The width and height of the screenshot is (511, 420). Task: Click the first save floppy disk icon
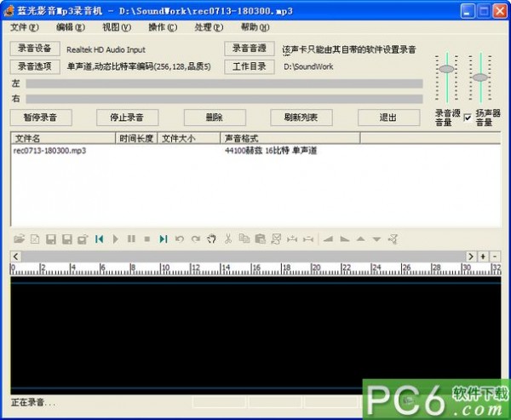coord(51,239)
